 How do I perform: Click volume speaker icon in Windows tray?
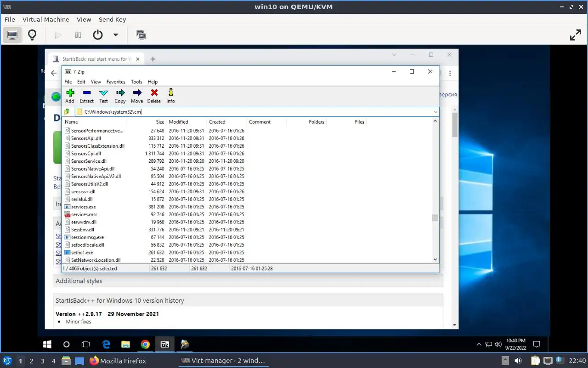pos(498,344)
